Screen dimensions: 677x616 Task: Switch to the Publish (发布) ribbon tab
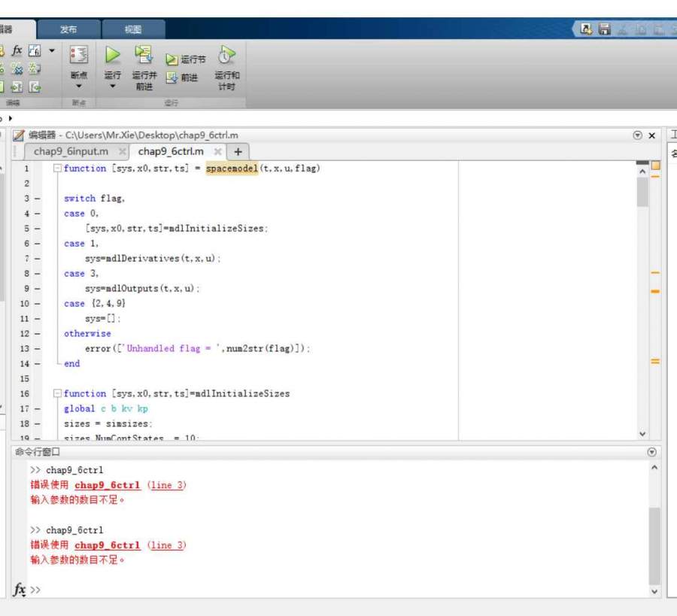click(68, 29)
